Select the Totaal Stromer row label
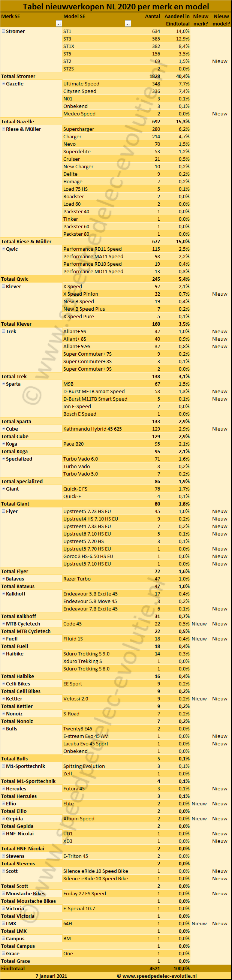This screenshot has height=980, width=232. click(x=18, y=76)
